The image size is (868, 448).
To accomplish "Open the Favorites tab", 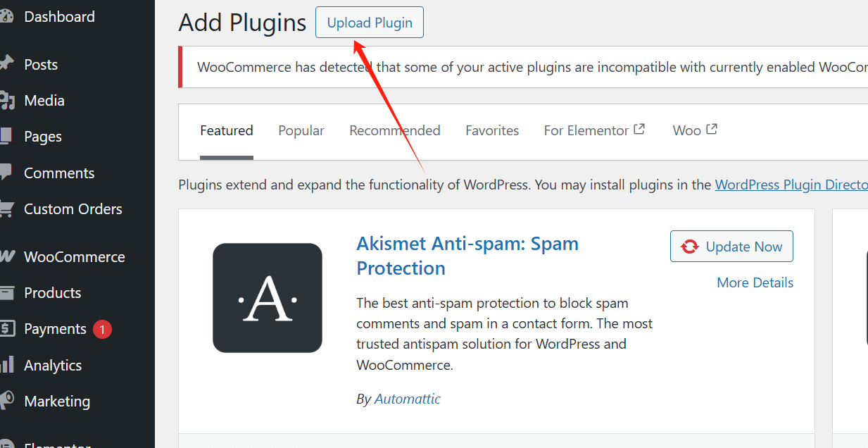I will [x=492, y=131].
